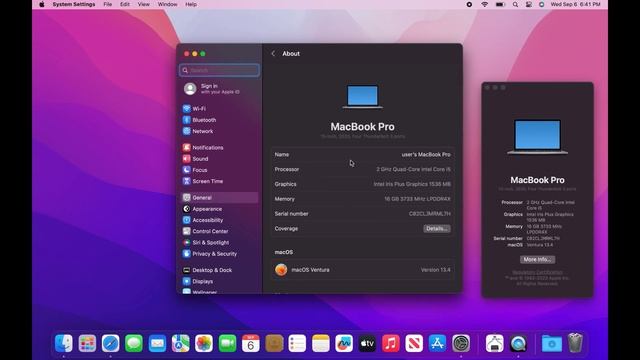
Task: Click the Wi-Fi status icon in menu bar
Action: 484,4
